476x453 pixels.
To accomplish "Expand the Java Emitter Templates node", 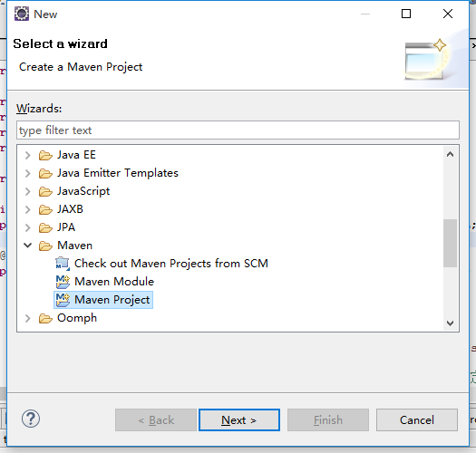I will [27, 173].
